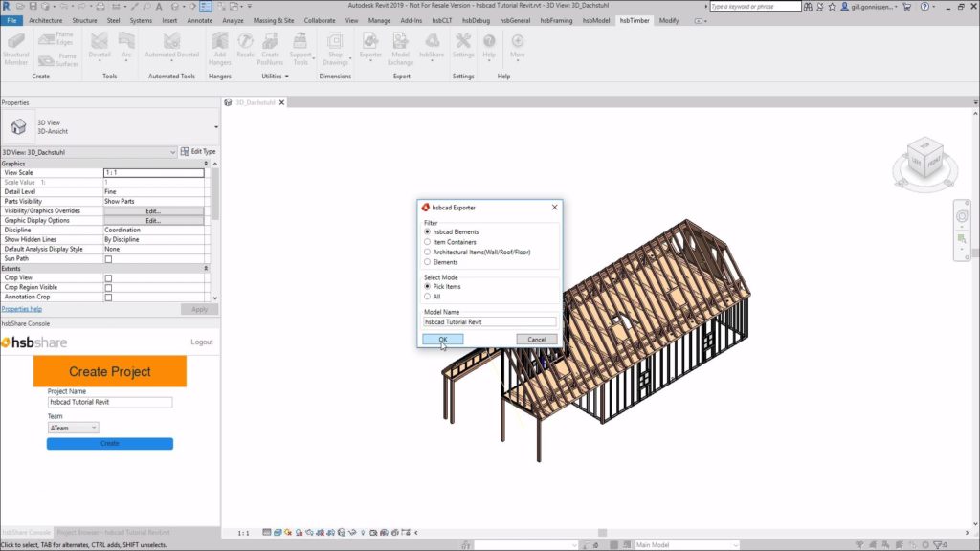This screenshot has width=980, height=551.
Task: Open the Manage ribbon tab
Action: [379, 21]
